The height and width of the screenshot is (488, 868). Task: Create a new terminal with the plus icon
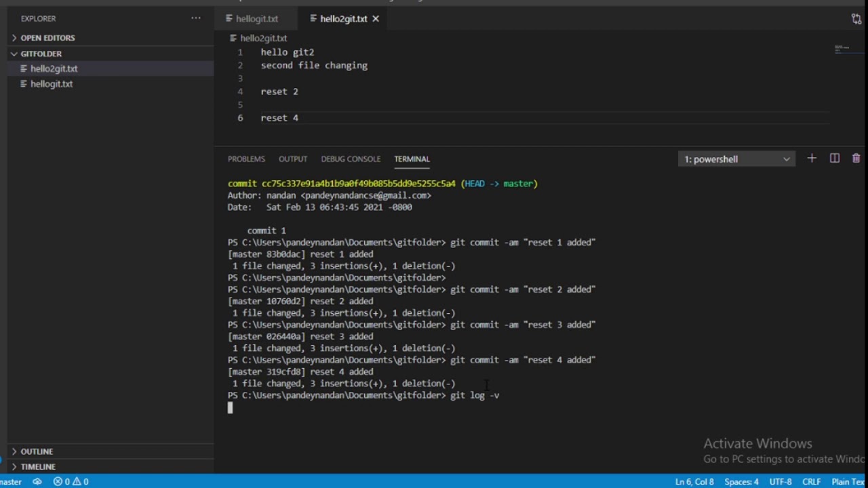pyautogui.click(x=812, y=159)
